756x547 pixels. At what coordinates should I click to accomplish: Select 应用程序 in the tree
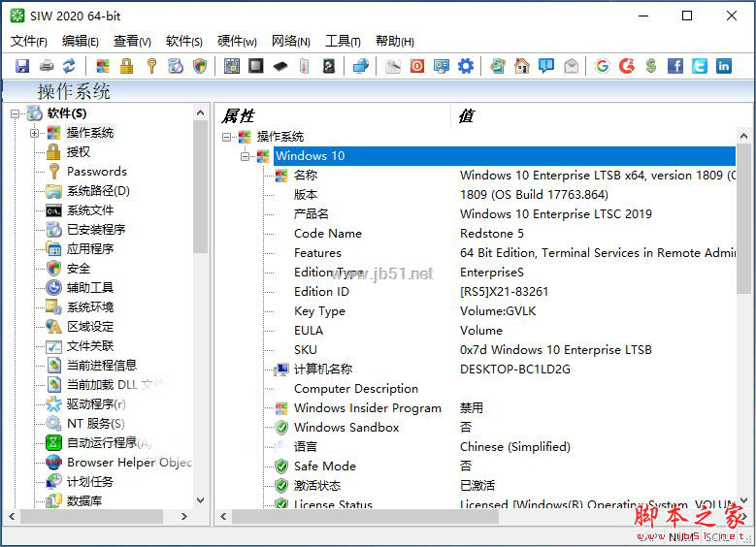90,249
